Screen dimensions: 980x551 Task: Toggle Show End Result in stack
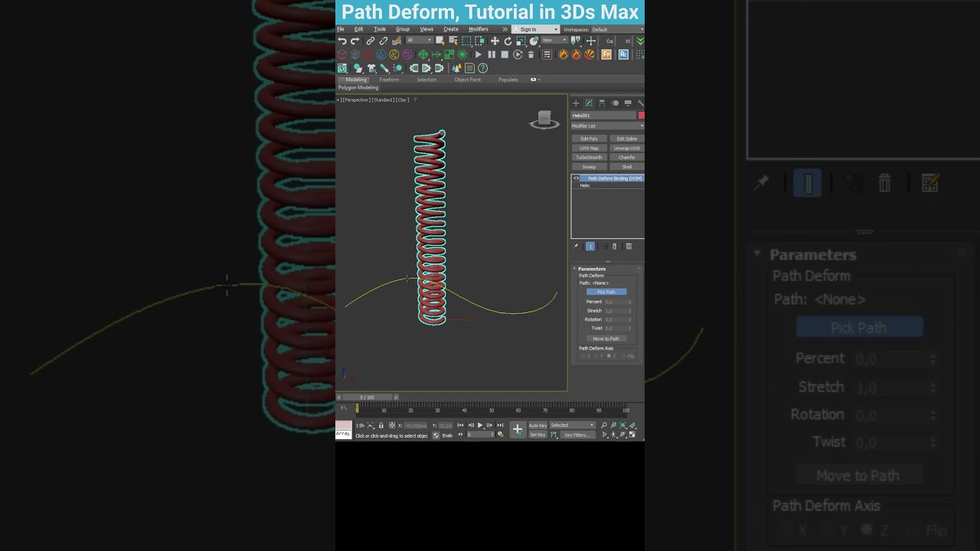590,246
